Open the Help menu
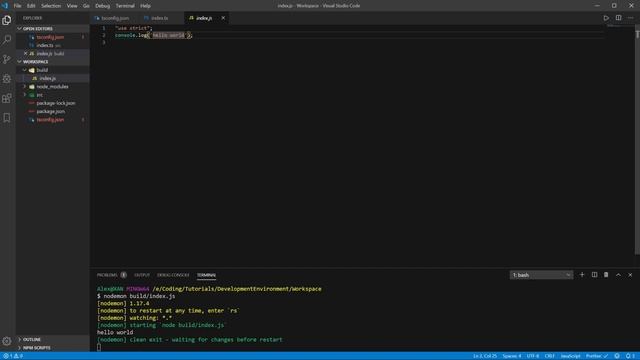Image resolution: width=640 pixels, height=360 pixels. (145, 6)
